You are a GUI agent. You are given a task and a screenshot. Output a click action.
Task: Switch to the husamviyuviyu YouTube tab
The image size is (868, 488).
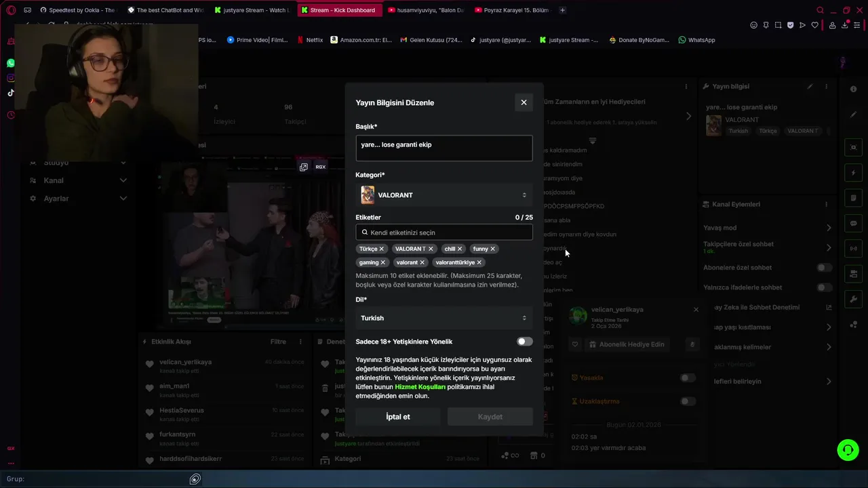coord(427,10)
